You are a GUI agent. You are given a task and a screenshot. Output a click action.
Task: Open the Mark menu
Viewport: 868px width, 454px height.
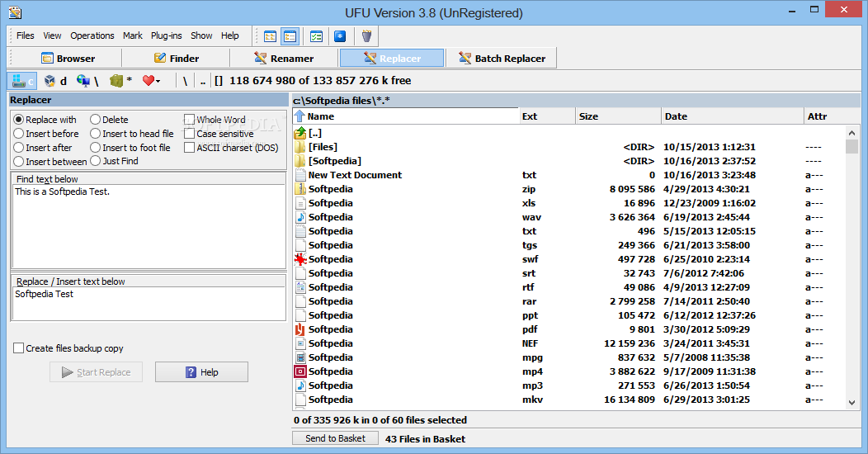point(132,35)
